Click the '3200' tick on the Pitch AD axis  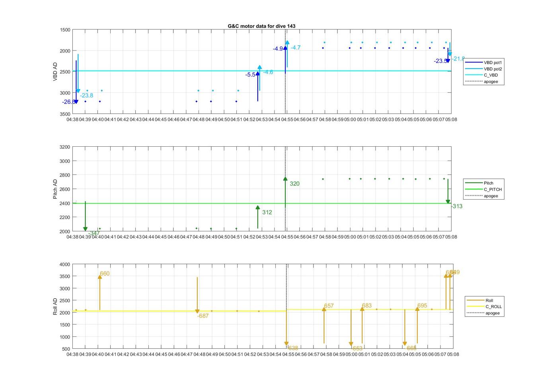[x=65, y=147]
